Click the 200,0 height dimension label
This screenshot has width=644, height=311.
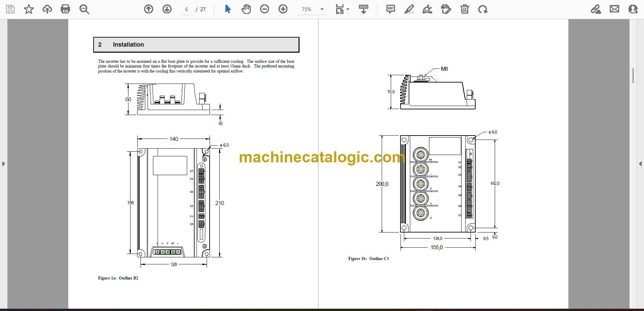pos(382,184)
